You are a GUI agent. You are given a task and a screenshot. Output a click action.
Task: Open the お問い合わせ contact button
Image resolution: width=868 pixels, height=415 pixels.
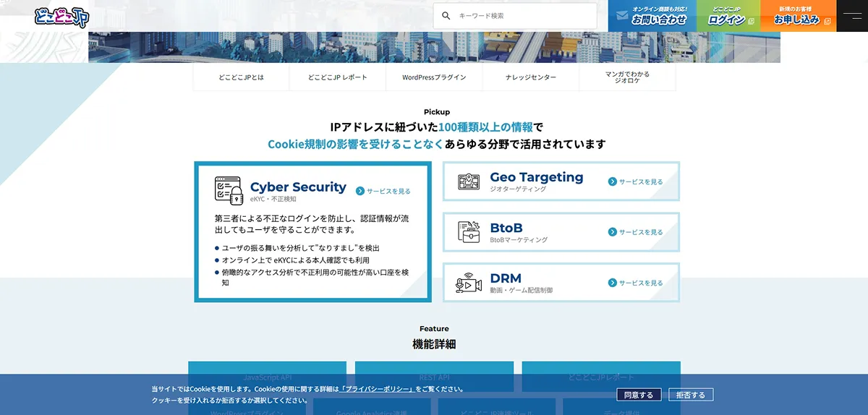(x=652, y=16)
